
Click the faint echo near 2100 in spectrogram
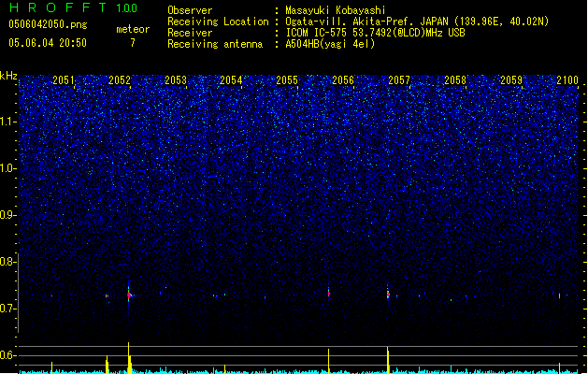point(560,296)
